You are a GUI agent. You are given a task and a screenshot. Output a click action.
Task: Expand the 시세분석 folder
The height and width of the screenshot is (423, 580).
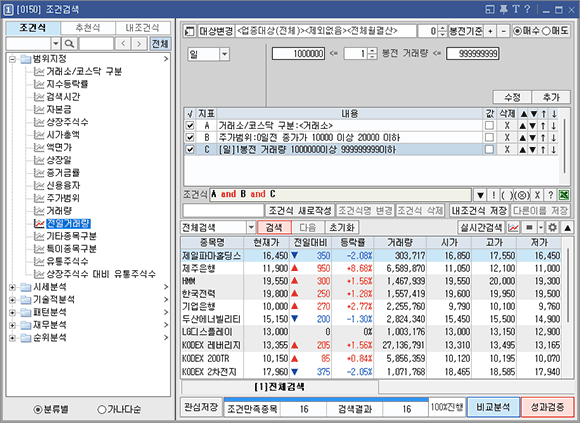13,287
